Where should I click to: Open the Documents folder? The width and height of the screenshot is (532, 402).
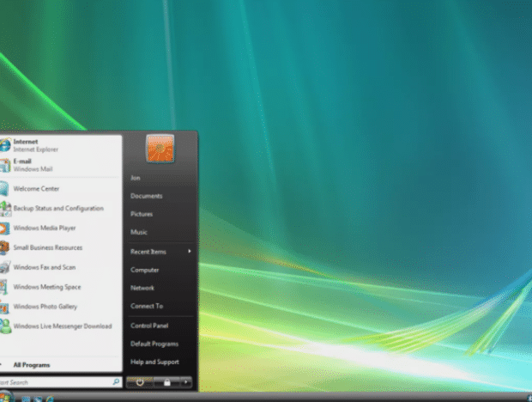(x=146, y=196)
